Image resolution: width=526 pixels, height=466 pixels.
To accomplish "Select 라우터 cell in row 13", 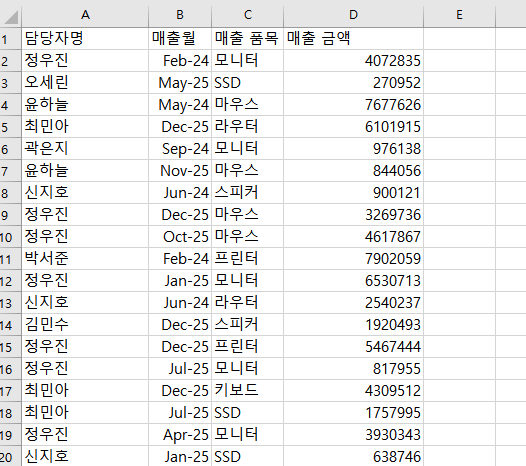I will [x=248, y=303].
